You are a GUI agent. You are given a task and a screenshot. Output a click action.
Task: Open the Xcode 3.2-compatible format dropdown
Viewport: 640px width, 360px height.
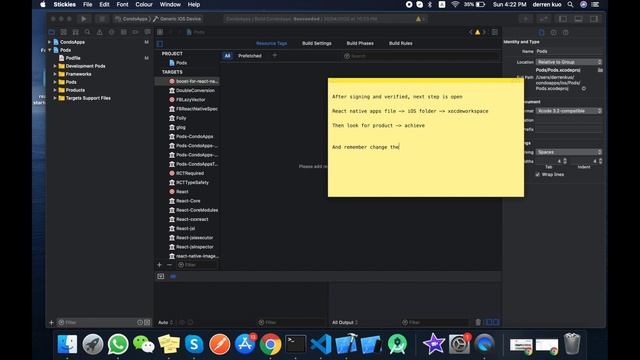pos(569,111)
